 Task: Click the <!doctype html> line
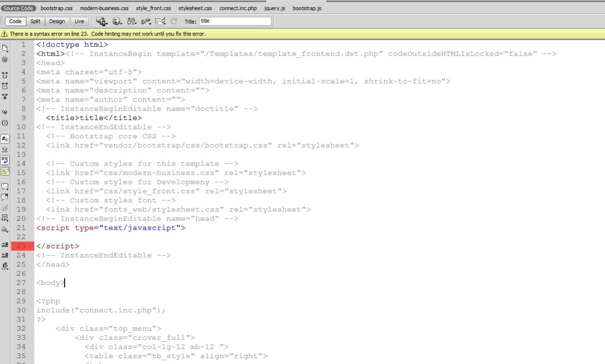tap(72, 45)
